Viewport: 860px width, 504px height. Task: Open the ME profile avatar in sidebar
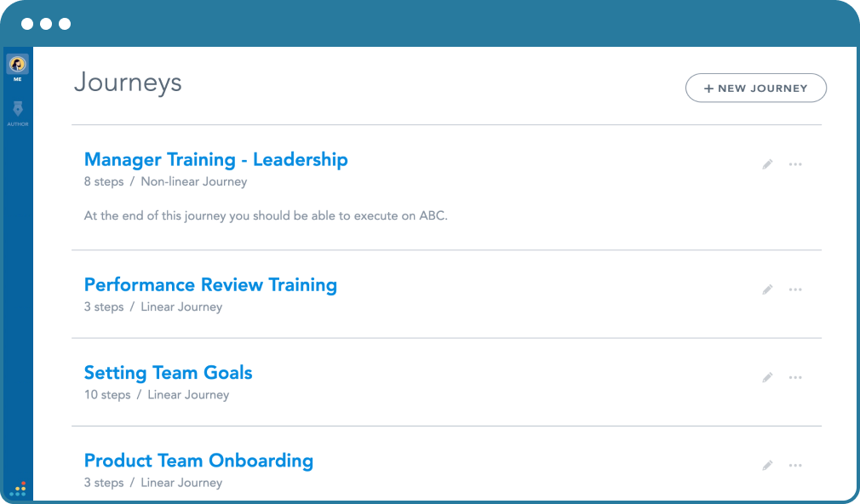(18, 64)
